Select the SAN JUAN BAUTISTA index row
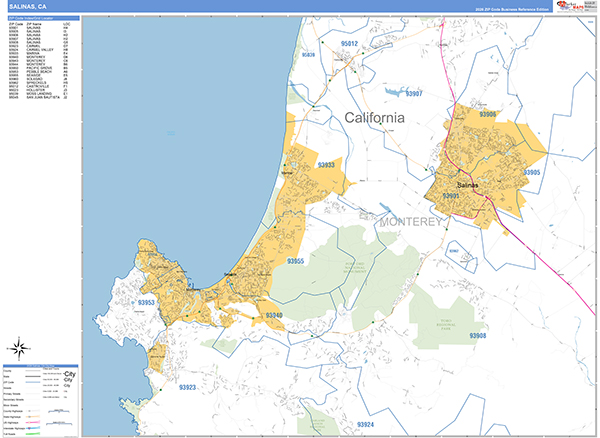 [40, 97]
